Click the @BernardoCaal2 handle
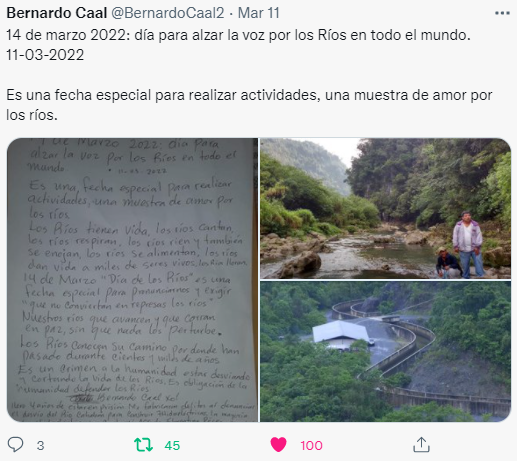This screenshot has height=461, width=517. coord(167,13)
